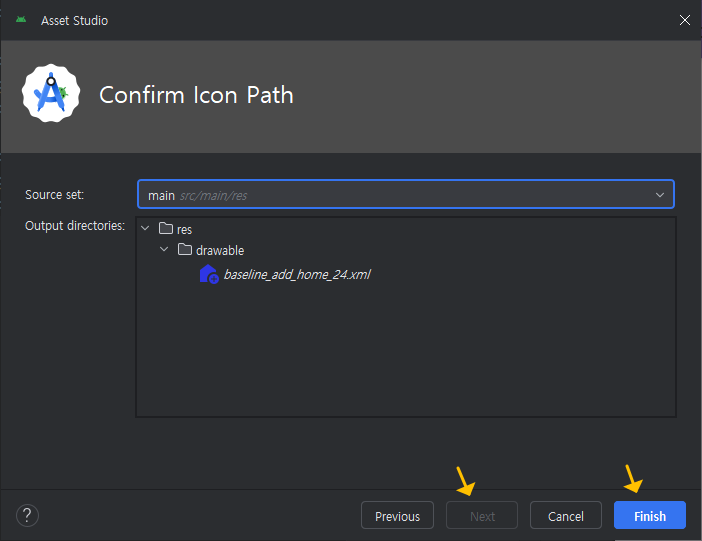Collapse the drawable folder chevron
Screen dimensions: 702x541
tap(164, 249)
